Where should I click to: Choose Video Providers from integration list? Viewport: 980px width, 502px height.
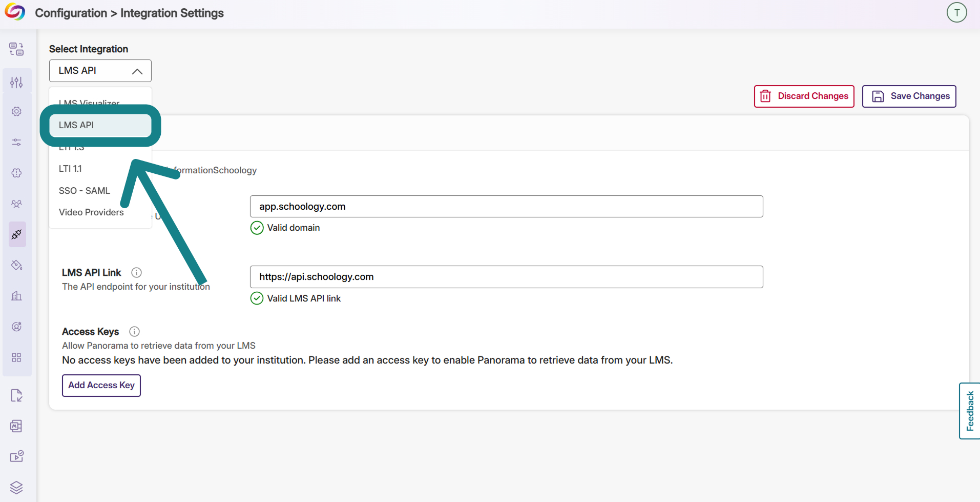click(91, 212)
